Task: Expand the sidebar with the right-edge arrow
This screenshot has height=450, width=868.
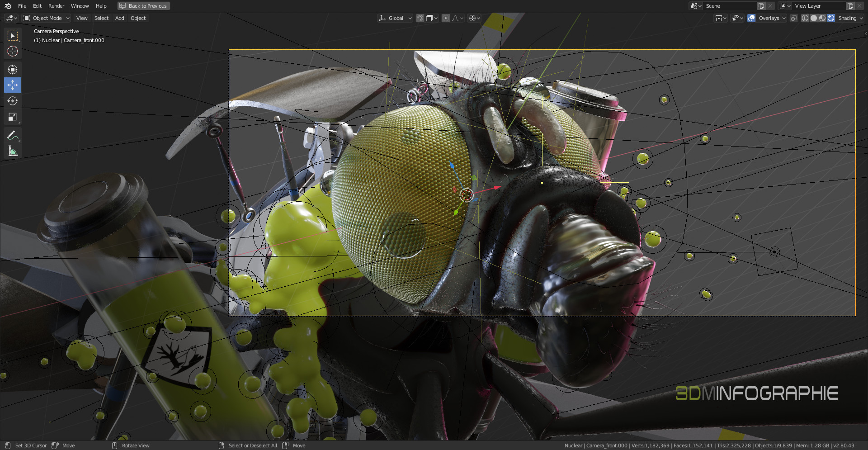Action: pos(866,33)
